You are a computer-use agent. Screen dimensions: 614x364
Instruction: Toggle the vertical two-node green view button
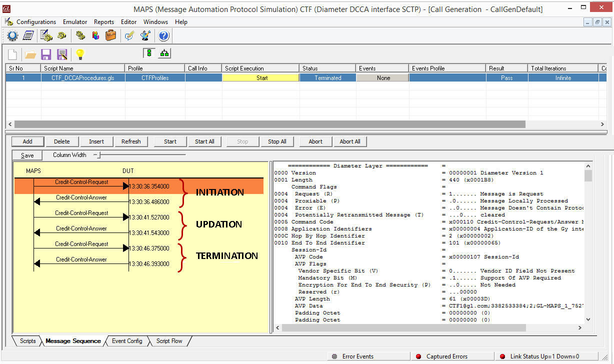[x=149, y=53]
